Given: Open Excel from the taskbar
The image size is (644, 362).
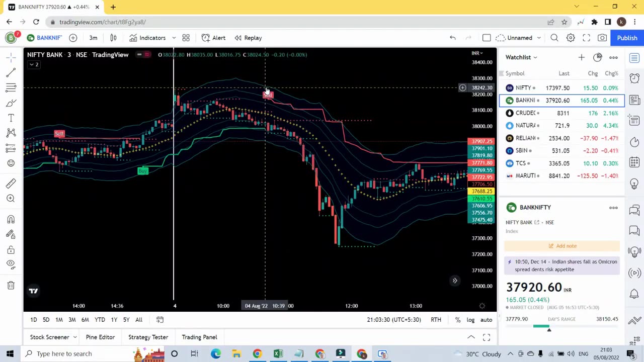Looking at the screenshot, I should coord(278,353).
